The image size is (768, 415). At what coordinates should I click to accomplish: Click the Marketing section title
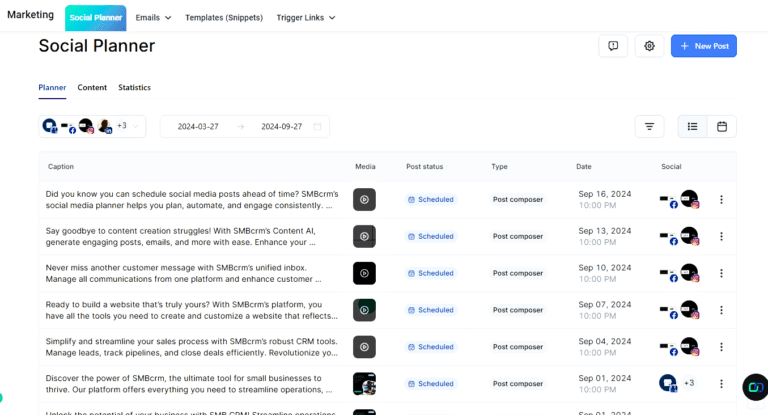click(x=30, y=15)
